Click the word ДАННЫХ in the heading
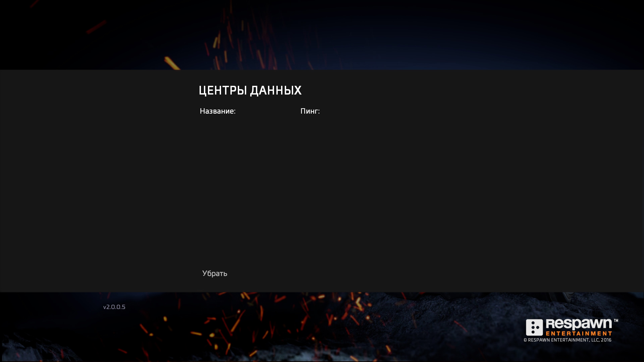644x362 pixels. [x=276, y=90]
